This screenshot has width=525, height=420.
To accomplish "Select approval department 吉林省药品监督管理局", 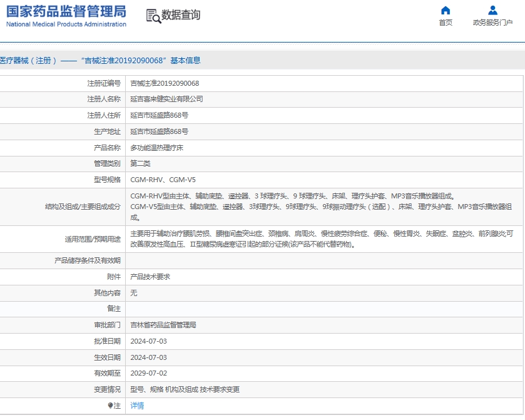I will (x=163, y=325).
